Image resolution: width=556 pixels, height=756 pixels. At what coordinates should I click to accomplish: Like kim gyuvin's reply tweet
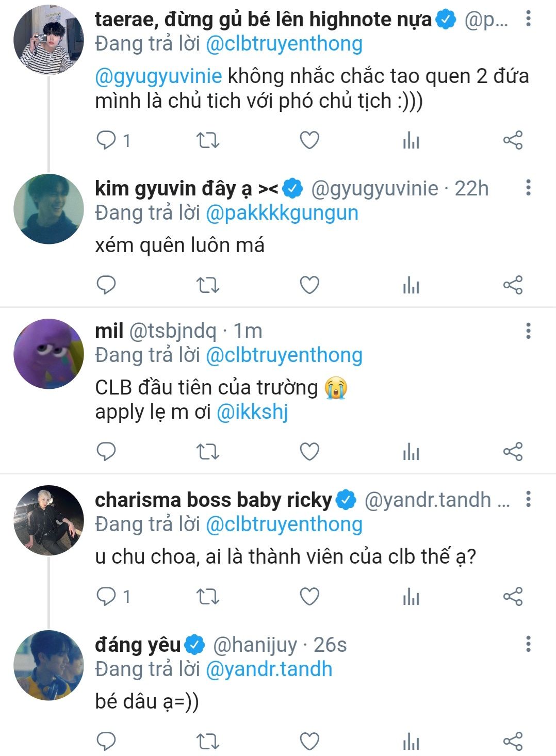coord(309,285)
